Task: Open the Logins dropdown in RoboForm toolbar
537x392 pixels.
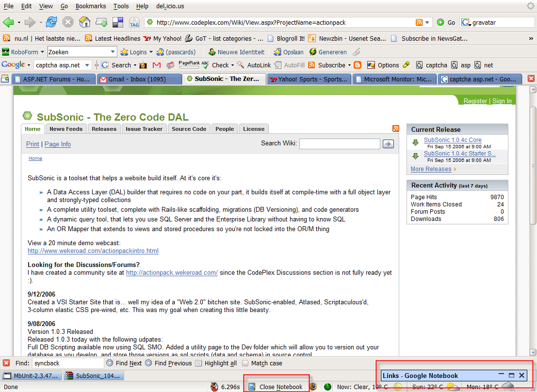Action: click(x=150, y=52)
